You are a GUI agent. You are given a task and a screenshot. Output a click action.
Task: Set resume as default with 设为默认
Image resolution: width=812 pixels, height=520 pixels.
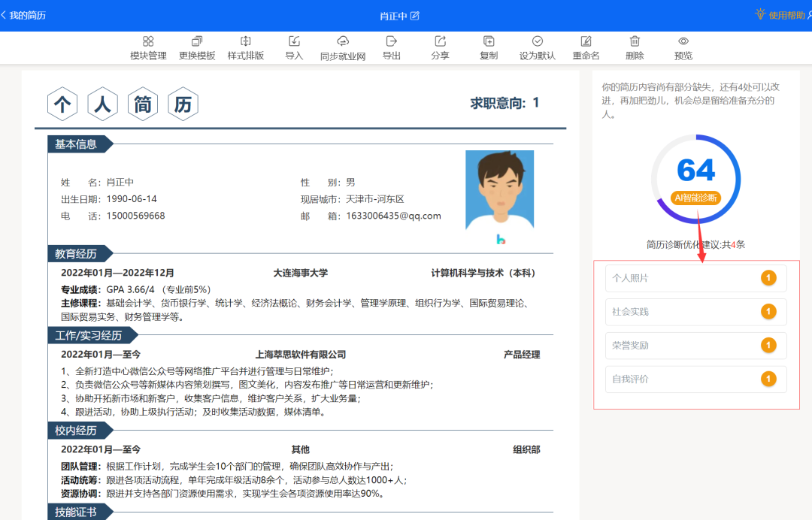(538, 42)
